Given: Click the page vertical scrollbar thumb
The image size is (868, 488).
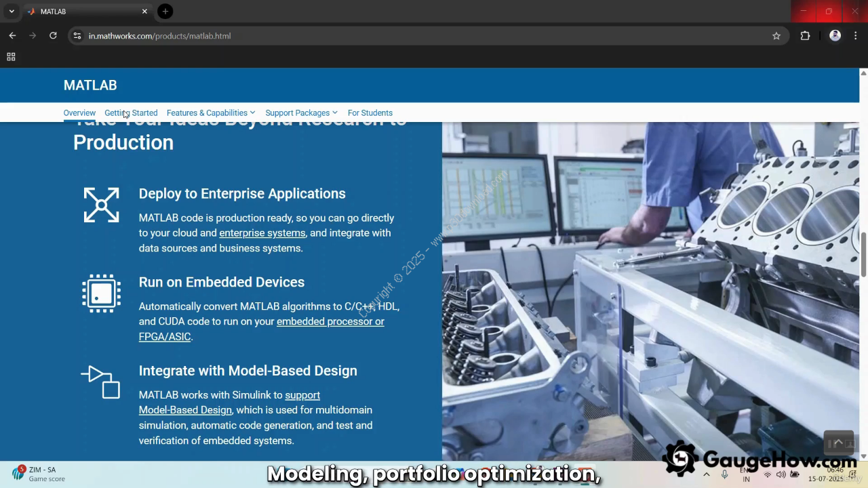Looking at the screenshot, I should pyautogui.click(x=863, y=254).
